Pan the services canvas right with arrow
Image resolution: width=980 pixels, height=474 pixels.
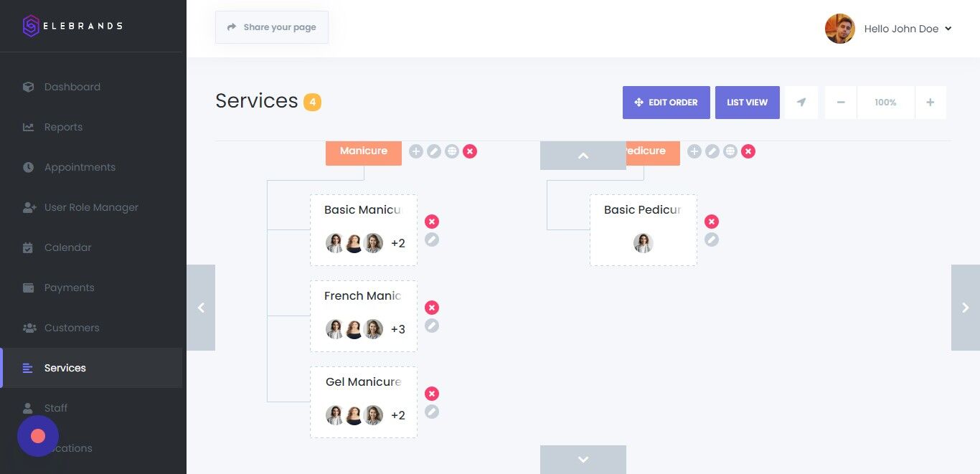(966, 308)
